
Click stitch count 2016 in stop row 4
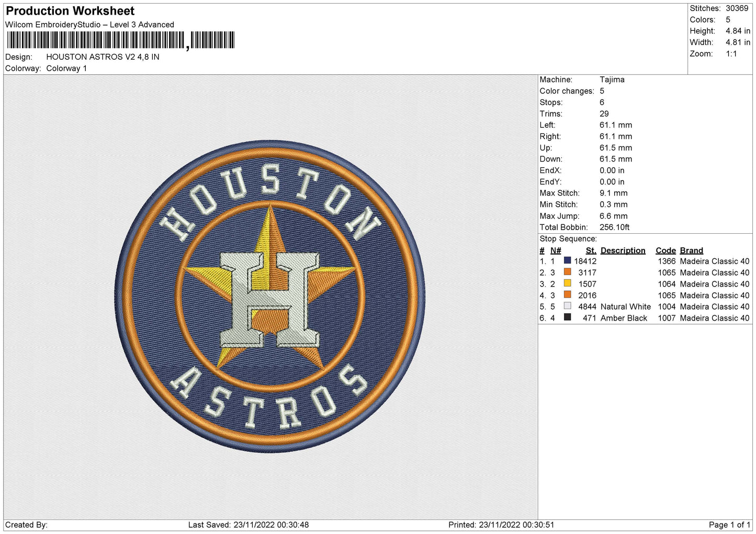[588, 296]
